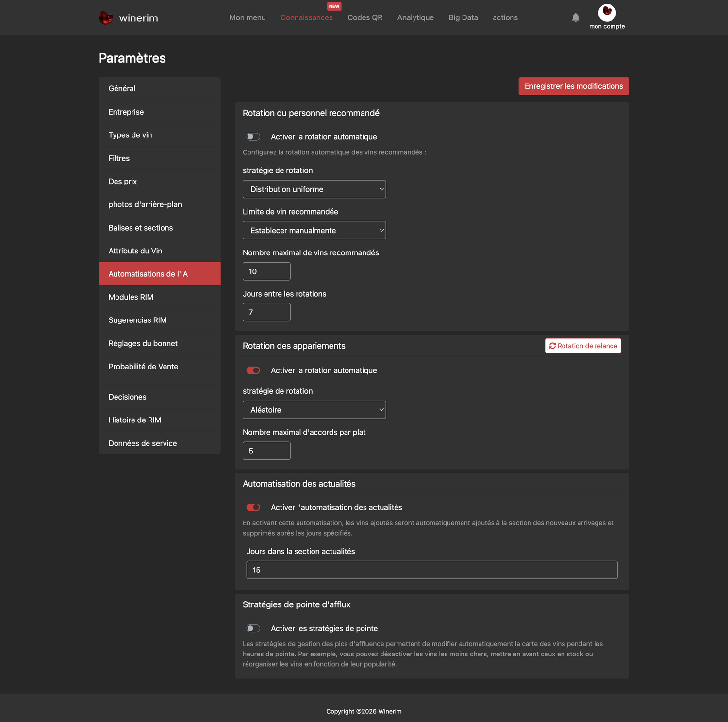Click Enregistrer les modifications button

(x=574, y=86)
